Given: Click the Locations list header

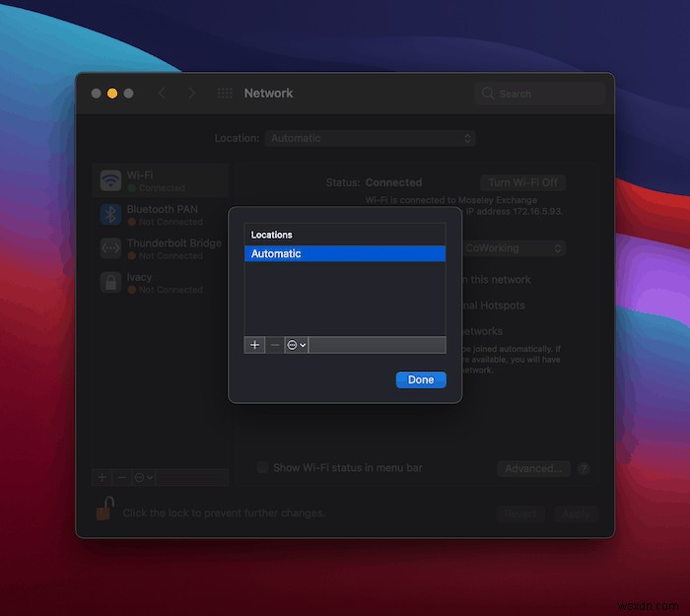Looking at the screenshot, I should (345, 235).
